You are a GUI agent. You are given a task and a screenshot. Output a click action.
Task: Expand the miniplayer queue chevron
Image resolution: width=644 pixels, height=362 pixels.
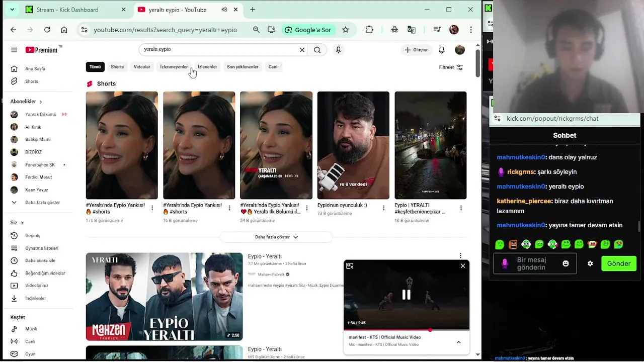tap(458, 342)
